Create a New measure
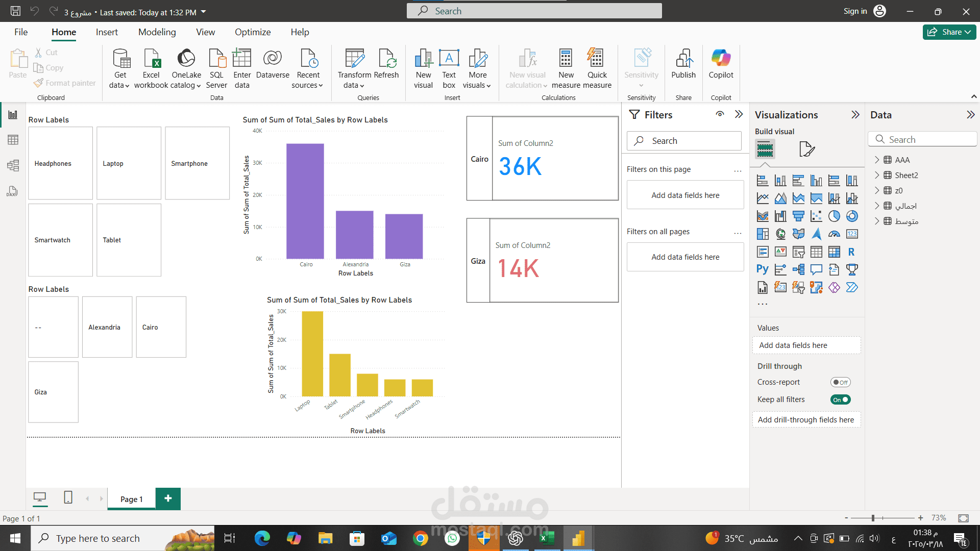 (x=566, y=69)
